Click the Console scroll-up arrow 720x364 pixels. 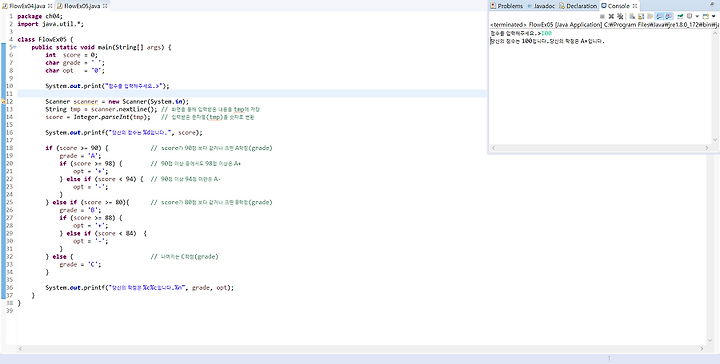pos(714,33)
